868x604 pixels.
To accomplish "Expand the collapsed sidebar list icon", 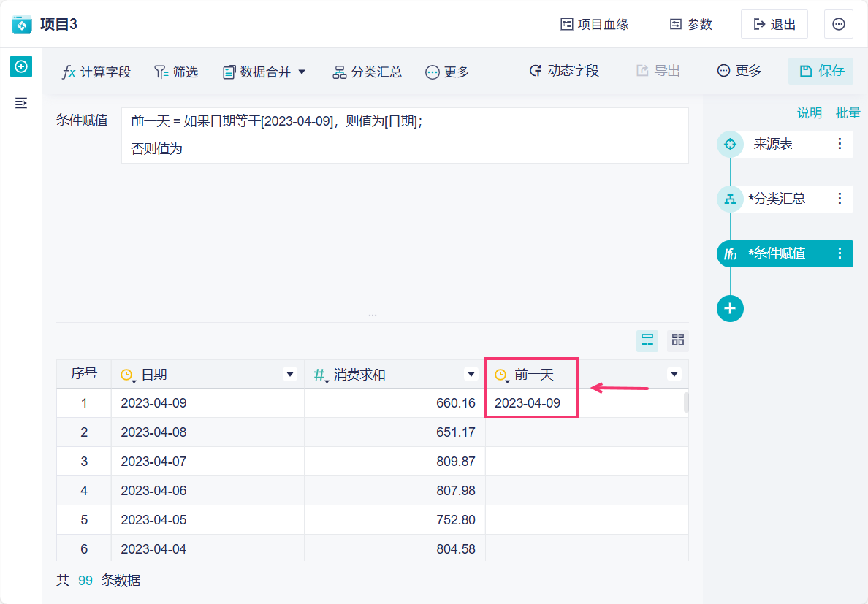I will coord(21,103).
